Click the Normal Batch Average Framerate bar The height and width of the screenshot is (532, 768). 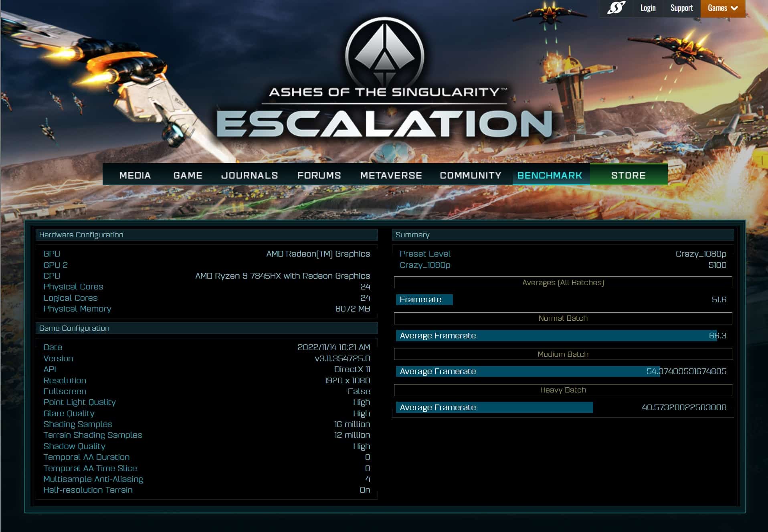coord(556,336)
